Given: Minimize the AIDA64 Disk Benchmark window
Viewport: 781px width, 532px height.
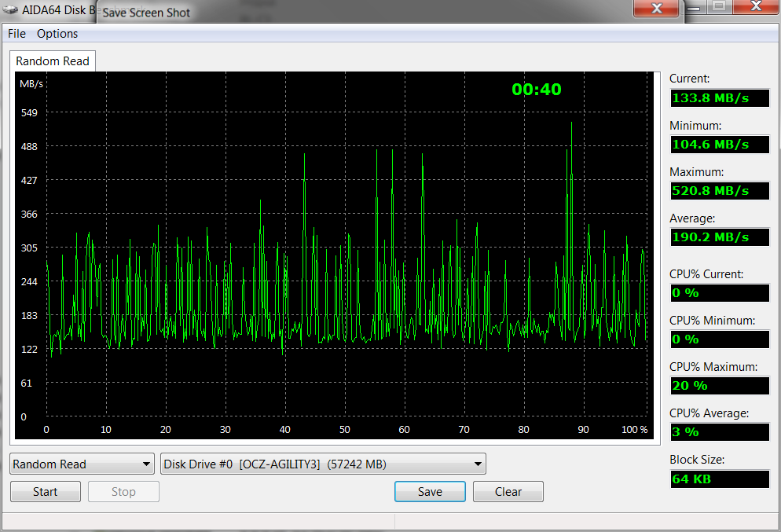Looking at the screenshot, I should [695, 6].
